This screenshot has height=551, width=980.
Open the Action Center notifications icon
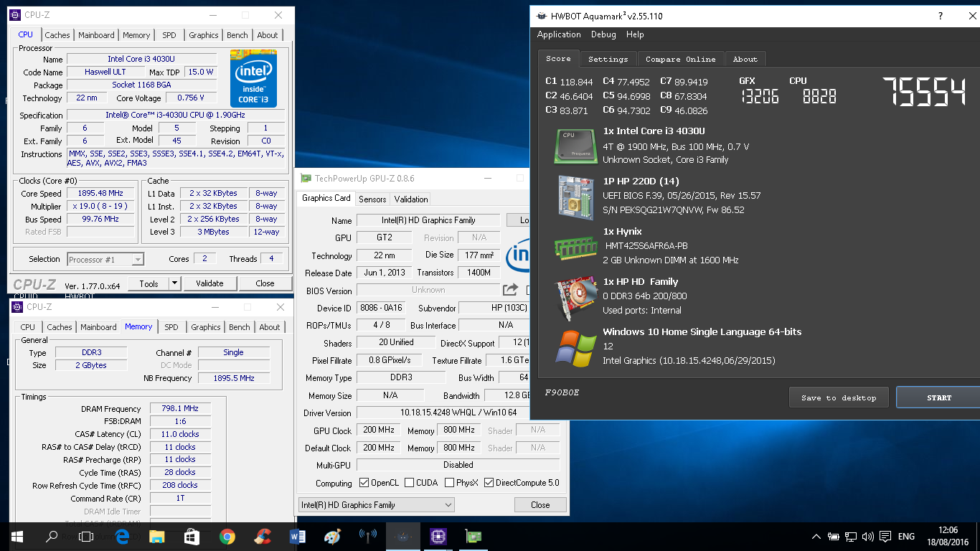(x=885, y=536)
